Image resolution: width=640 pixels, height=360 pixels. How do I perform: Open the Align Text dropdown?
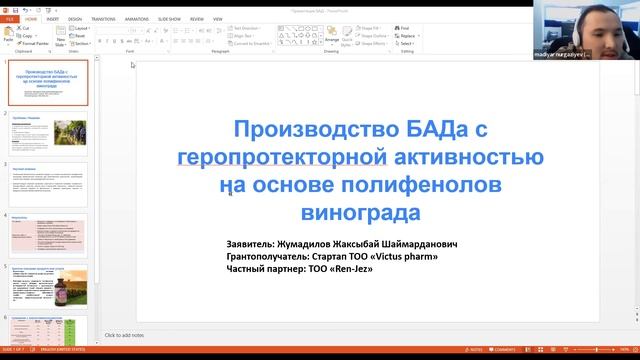click(241, 36)
